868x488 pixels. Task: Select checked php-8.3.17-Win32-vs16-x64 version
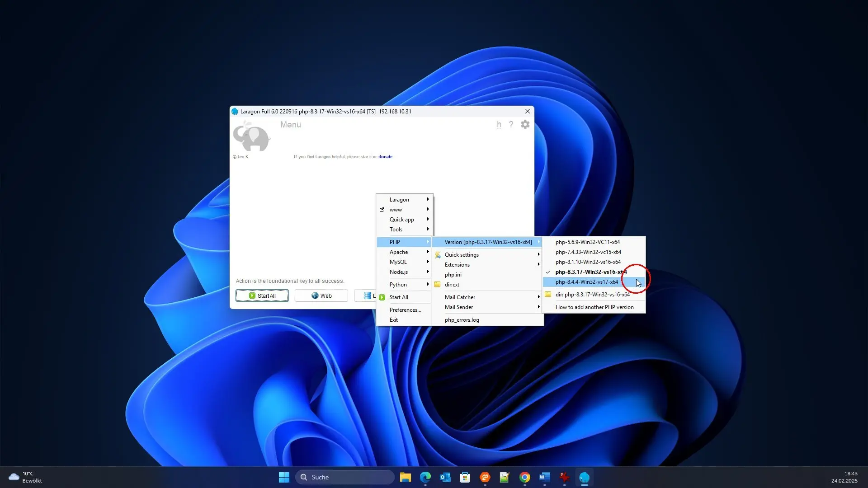click(594, 272)
